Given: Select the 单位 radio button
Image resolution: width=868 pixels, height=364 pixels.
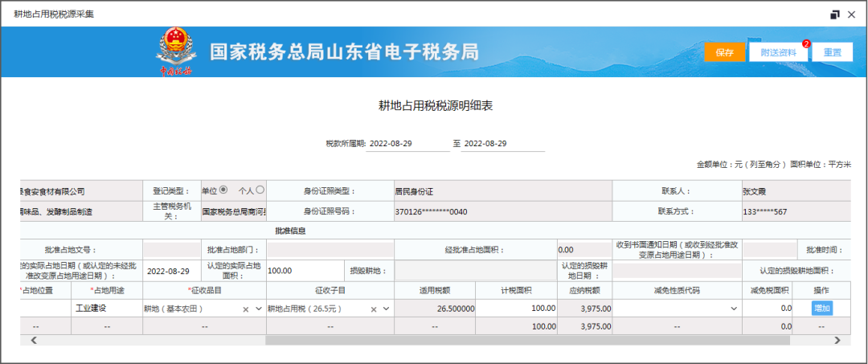Looking at the screenshot, I should click(223, 190).
